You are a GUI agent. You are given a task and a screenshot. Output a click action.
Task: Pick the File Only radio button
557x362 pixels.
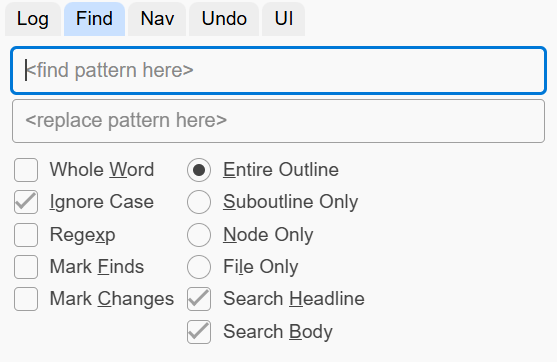click(x=199, y=267)
